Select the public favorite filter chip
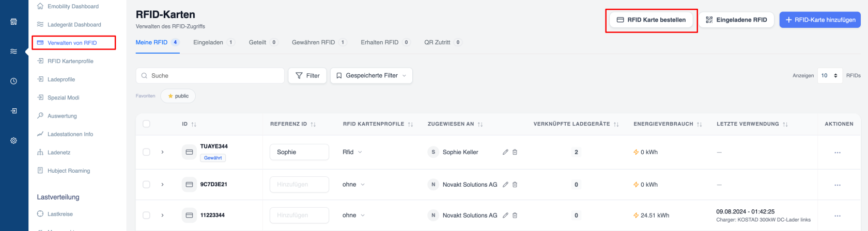The width and height of the screenshot is (868, 231). point(178,96)
